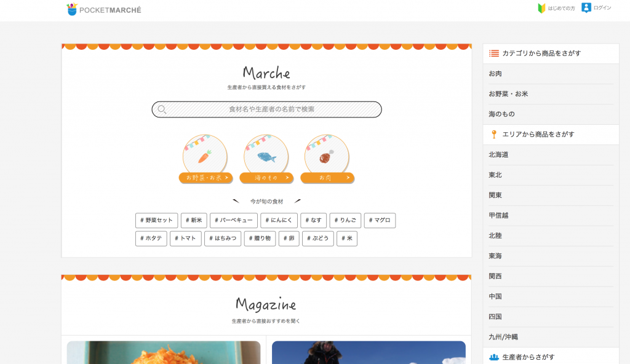
Task: Click the green beginner guide icon
Action: pyautogui.click(x=541, y=8)
